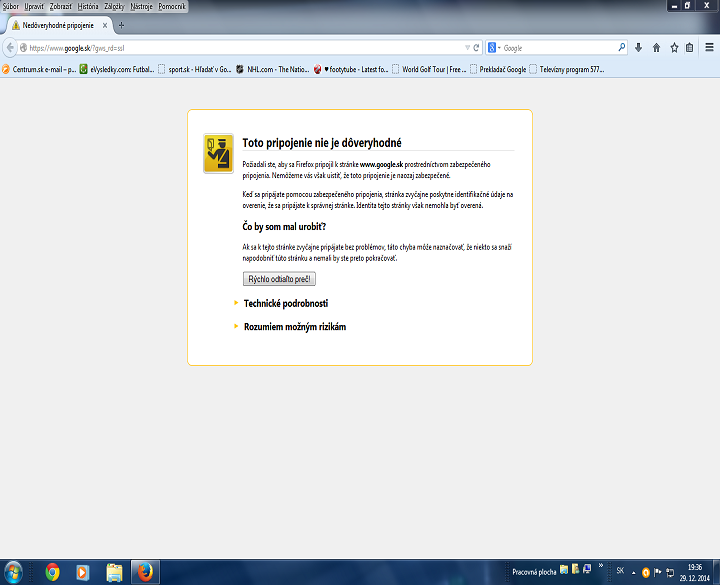Open the Záložky menu
720x585 pixels.
point(116,6)
